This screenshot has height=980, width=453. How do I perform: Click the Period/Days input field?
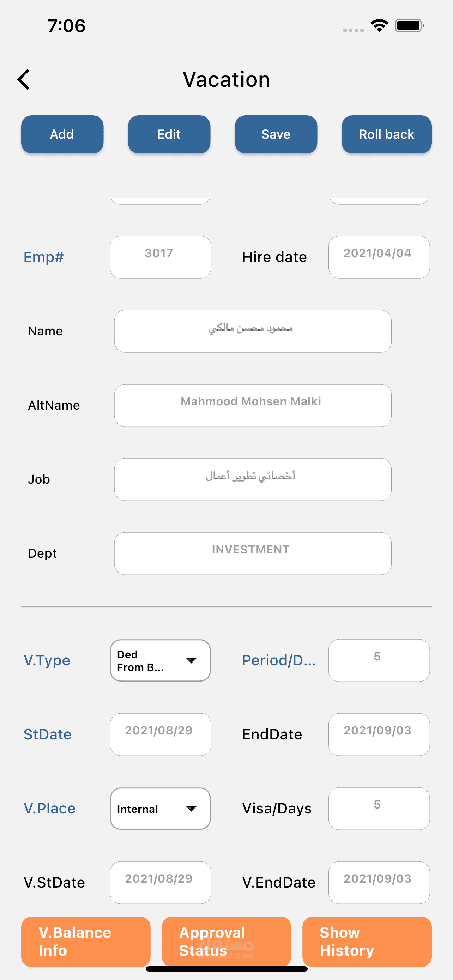pos(379,660)
